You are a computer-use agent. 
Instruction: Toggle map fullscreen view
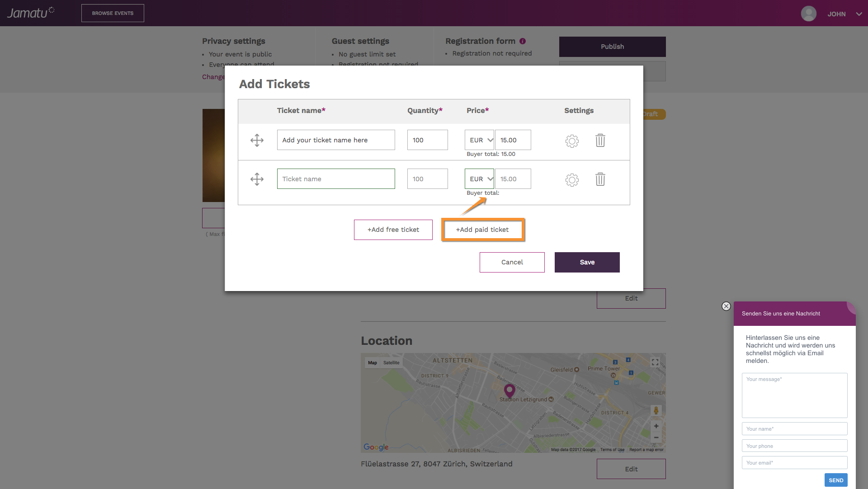(x=655, y=362)
